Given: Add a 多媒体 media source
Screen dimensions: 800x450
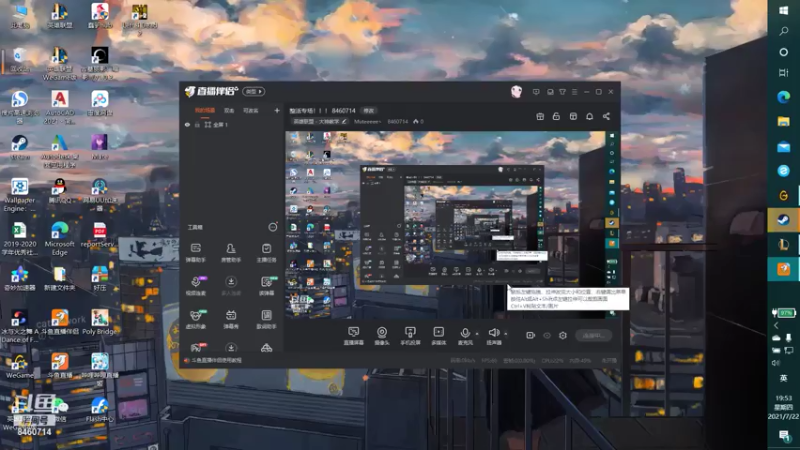Looking at the screenshot, I should 439,336.
